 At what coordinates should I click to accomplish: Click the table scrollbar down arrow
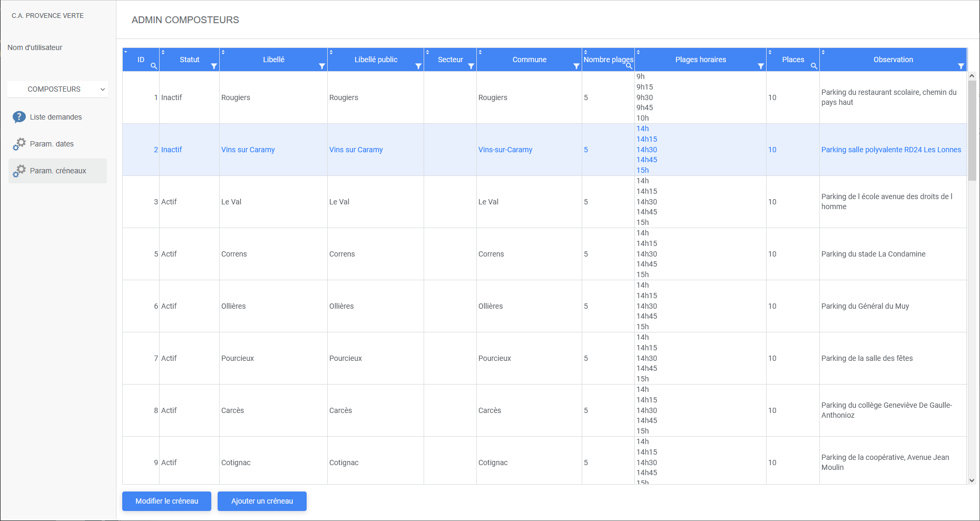coord(972,480)
